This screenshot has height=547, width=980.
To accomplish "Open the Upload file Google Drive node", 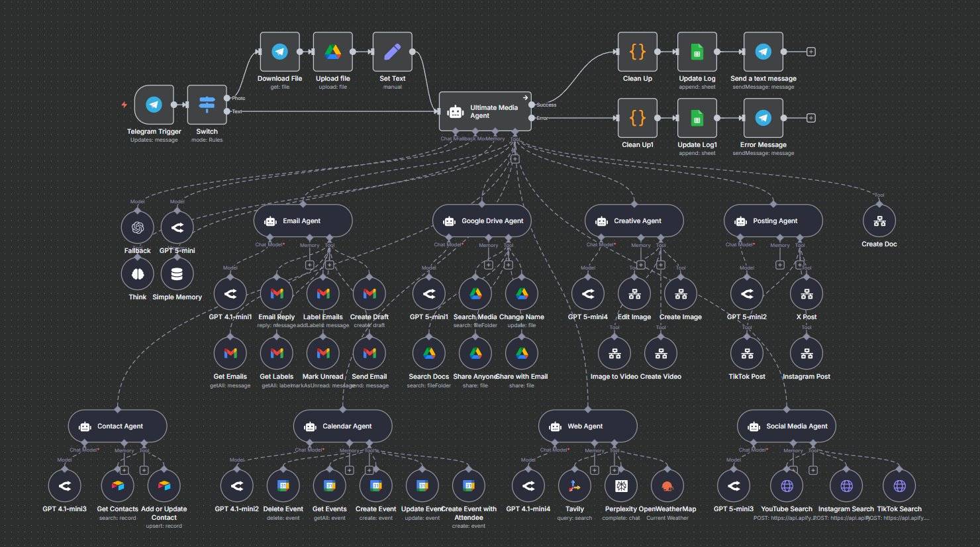I will 332,52.
